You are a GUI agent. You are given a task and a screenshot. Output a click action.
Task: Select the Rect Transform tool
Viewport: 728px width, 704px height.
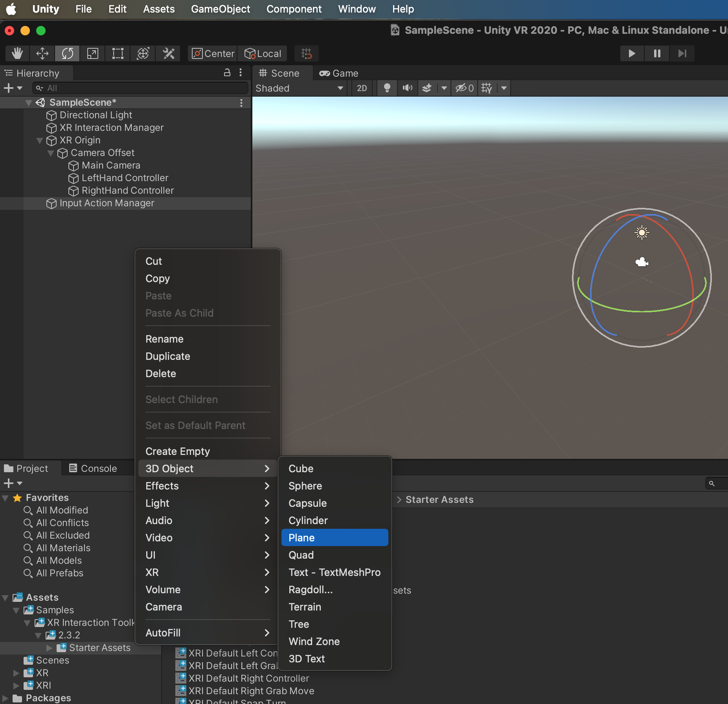[x=118, y=53]
